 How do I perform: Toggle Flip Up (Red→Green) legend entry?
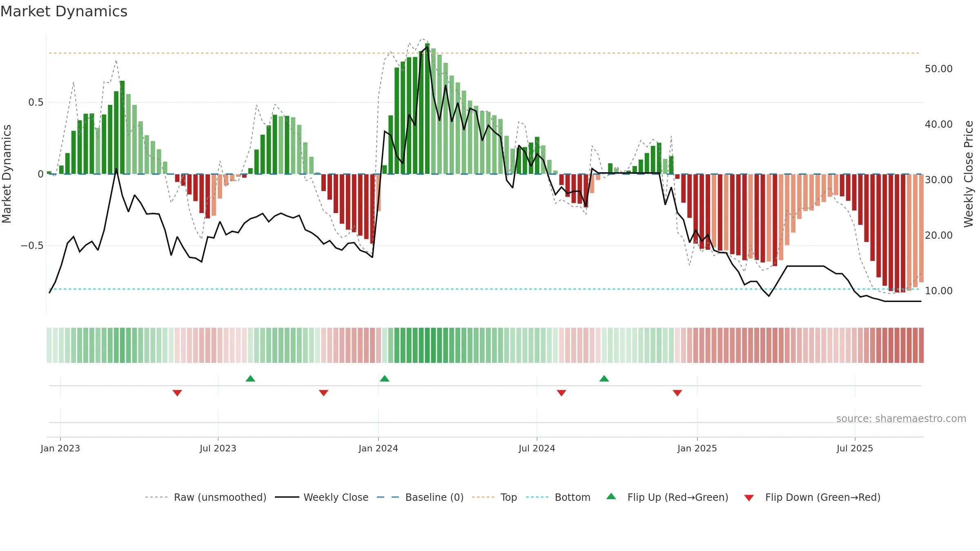(667, 497)
